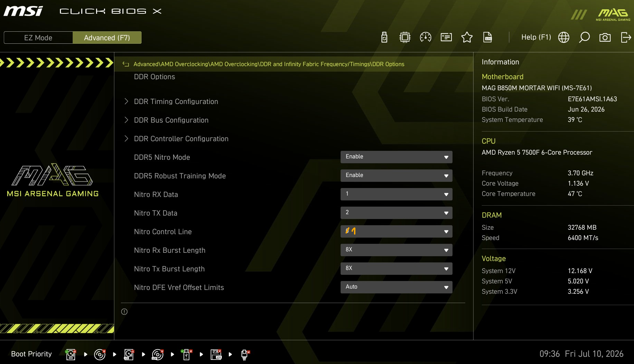Open the DDR5 Nitro Mode dropdown
The width and height of the screenshot is (634, 364).
tap(396, 157)
